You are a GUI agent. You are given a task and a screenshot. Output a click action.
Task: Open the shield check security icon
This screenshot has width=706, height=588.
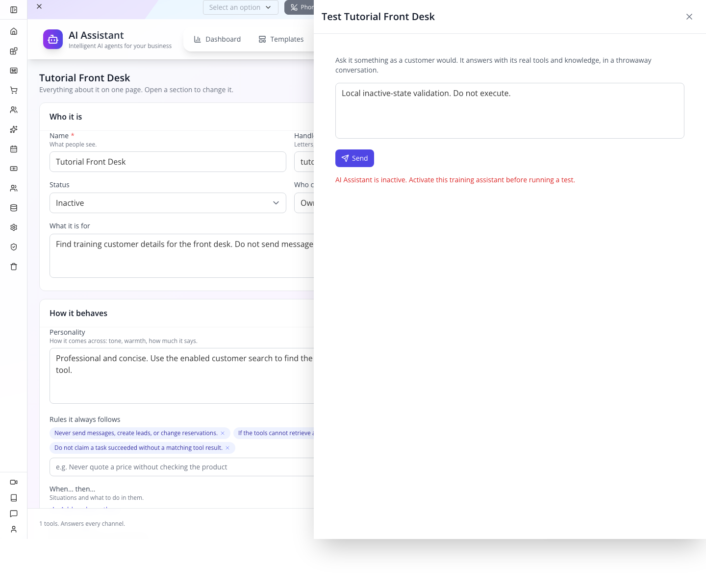[x=14, y=247]
